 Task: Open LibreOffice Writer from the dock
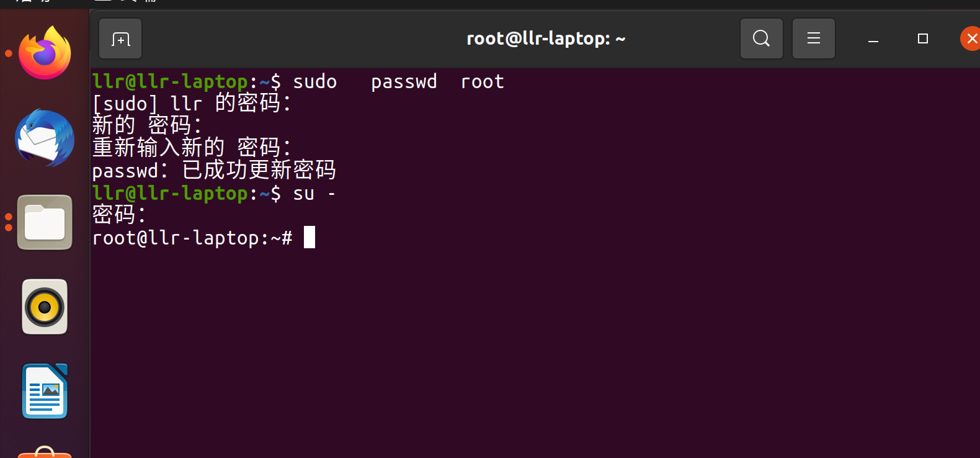tap(44, 391)
